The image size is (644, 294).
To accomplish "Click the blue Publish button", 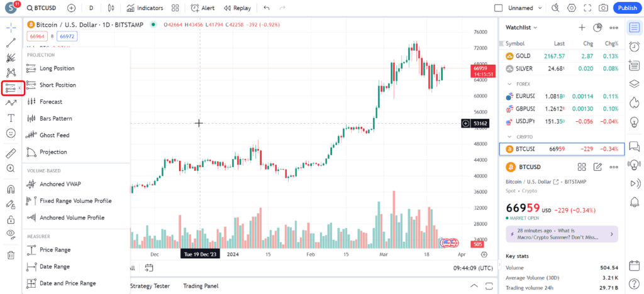I will point(627,8).
